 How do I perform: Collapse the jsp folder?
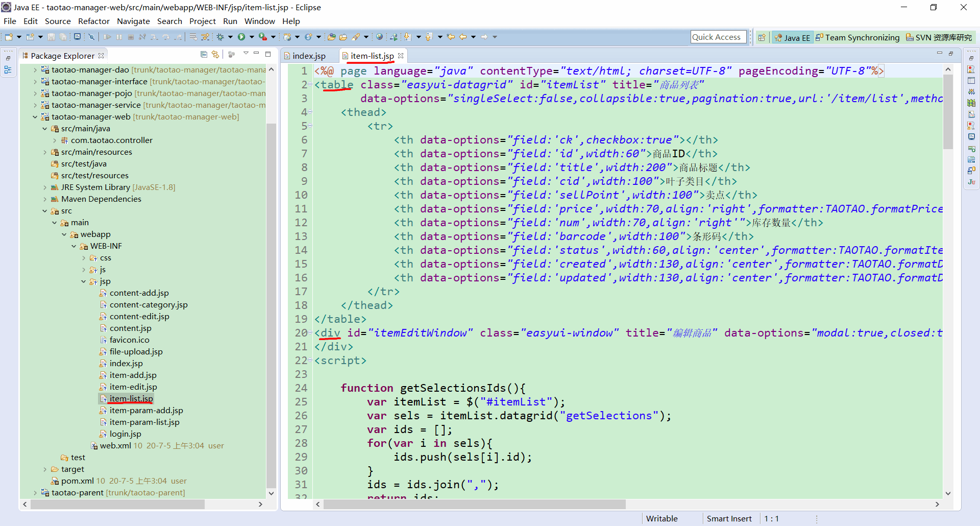pyautogui.click(x=84, y=281)
